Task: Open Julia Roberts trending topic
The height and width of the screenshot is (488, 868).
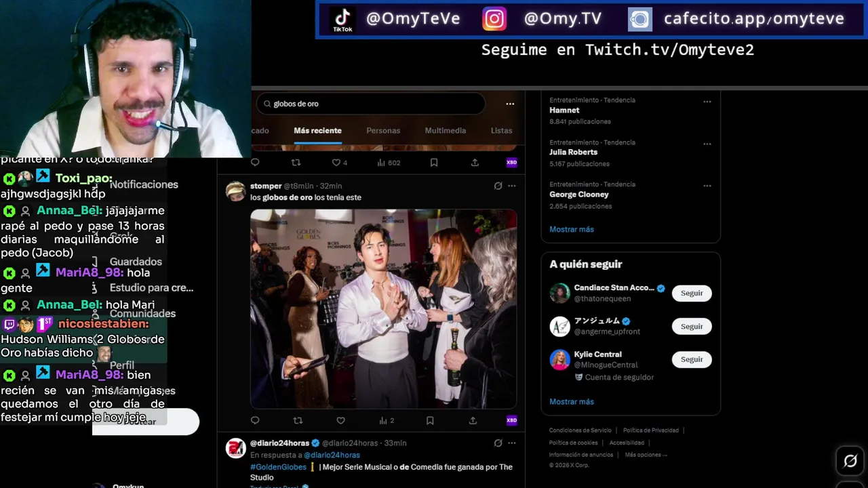Action: point(573,152)
